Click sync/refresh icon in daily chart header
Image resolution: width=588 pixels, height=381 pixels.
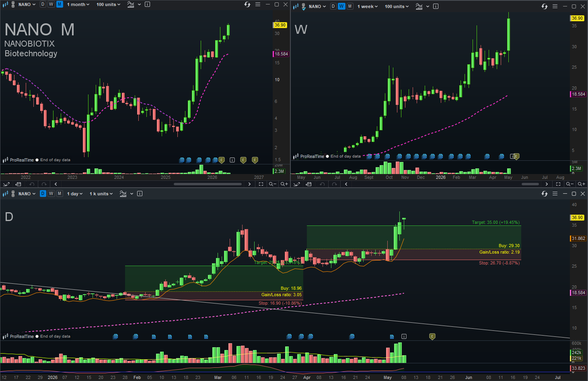point(544,194)
